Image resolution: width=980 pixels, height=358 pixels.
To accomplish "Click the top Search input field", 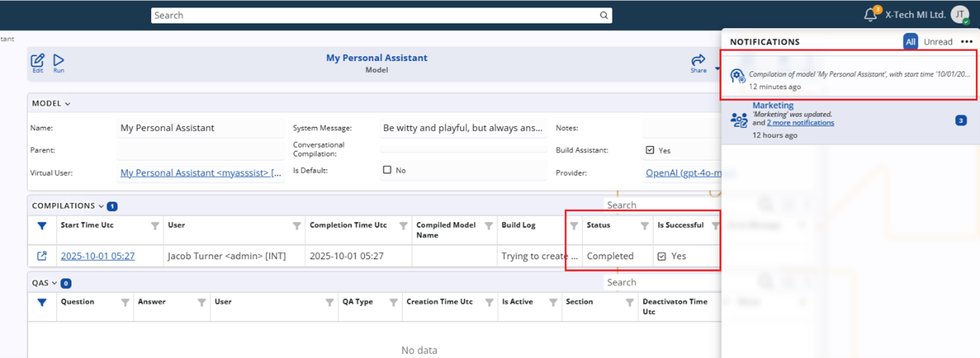I will tap(374, 15).
